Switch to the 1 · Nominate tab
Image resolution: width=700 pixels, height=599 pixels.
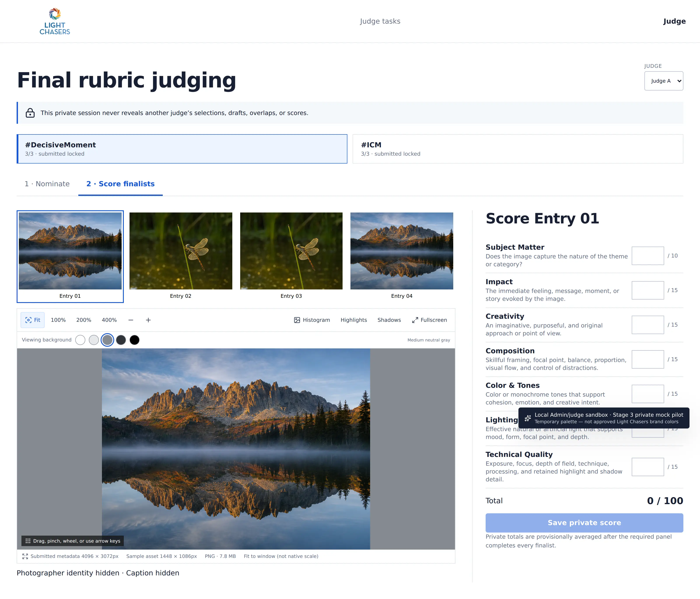[47, 184]
